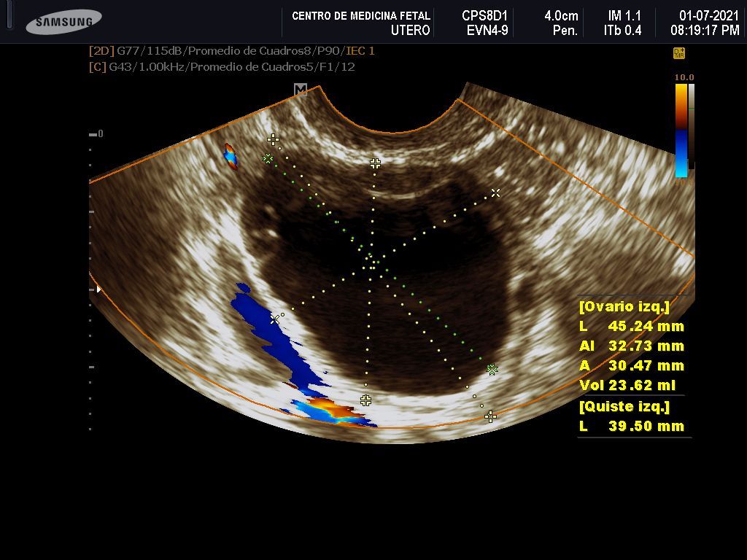This screenshot has width=747, height=560.
Task: Click the L 45.24 mm measurement
Action: (x=632, y=326)
